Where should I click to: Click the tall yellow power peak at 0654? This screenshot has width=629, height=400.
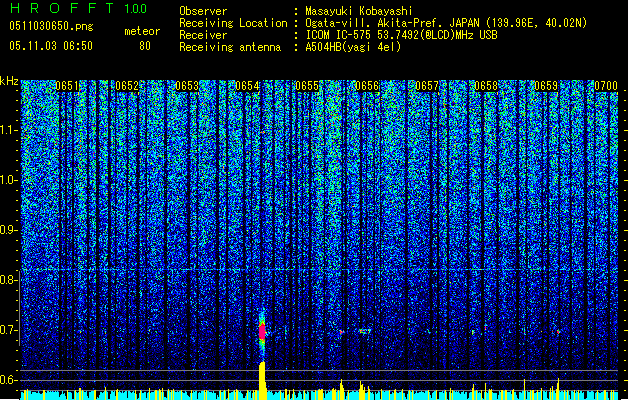(262, 380)
